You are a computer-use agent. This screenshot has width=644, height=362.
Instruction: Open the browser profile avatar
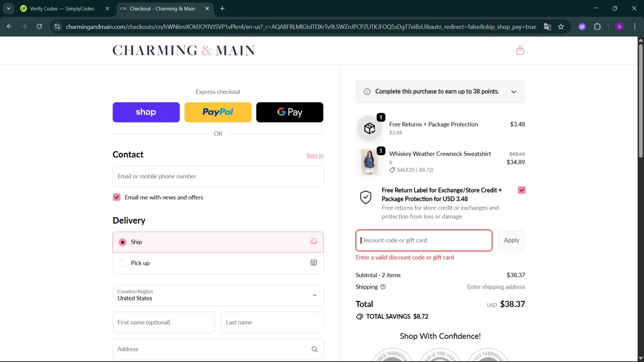(x=620, y=27)
